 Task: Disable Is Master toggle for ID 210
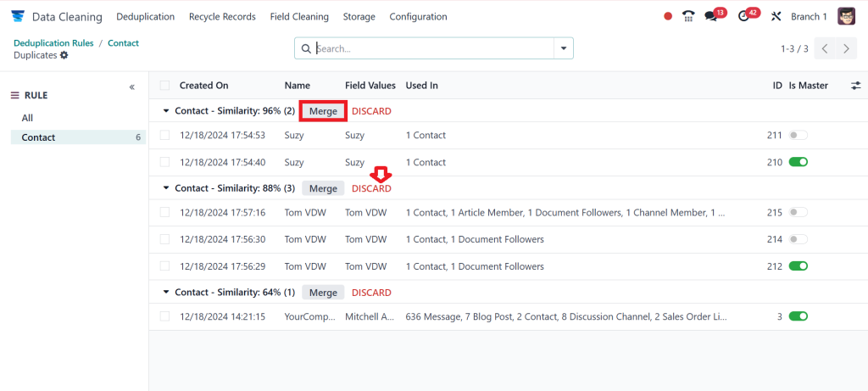(798, 162)
